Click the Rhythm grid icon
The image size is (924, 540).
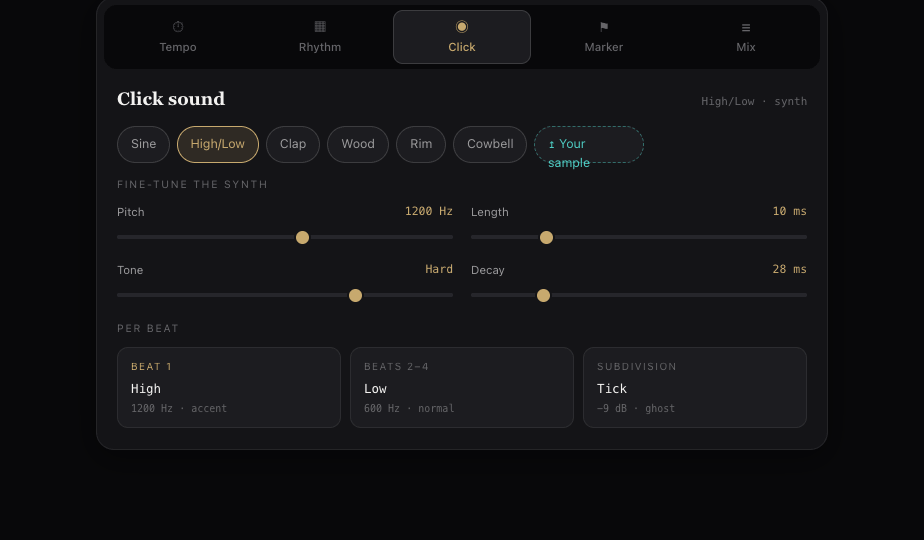point(320,27)
